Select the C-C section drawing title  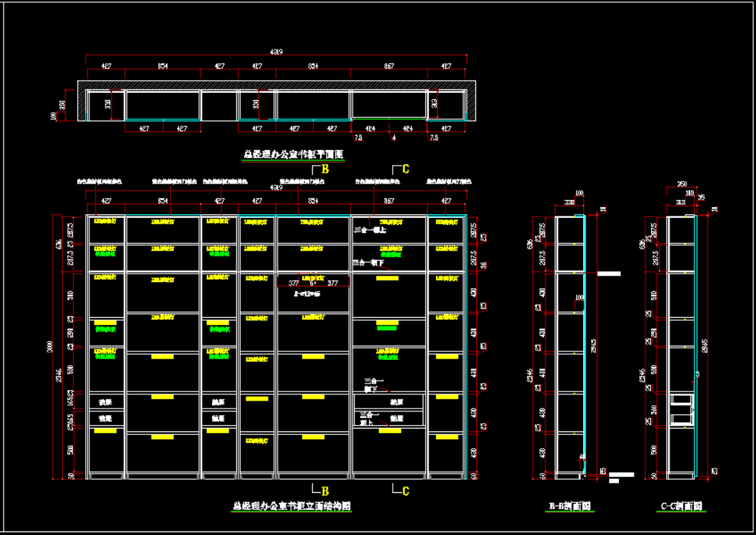(x=681, y=506)
